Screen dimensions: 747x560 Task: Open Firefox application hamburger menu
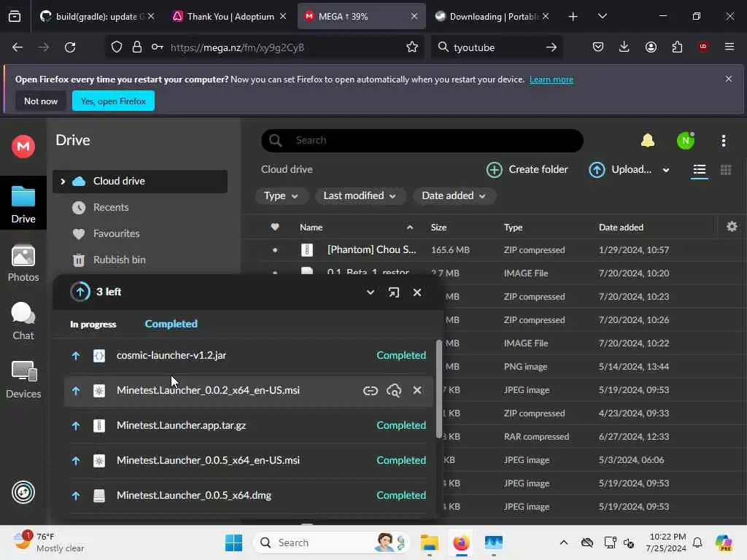coord(729,47)
